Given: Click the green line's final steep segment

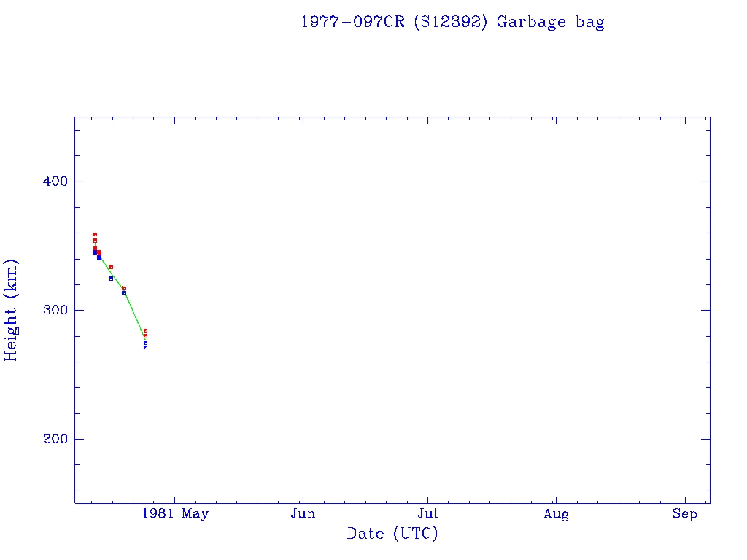Looking at the screenshot, I should tap(135, 315).
